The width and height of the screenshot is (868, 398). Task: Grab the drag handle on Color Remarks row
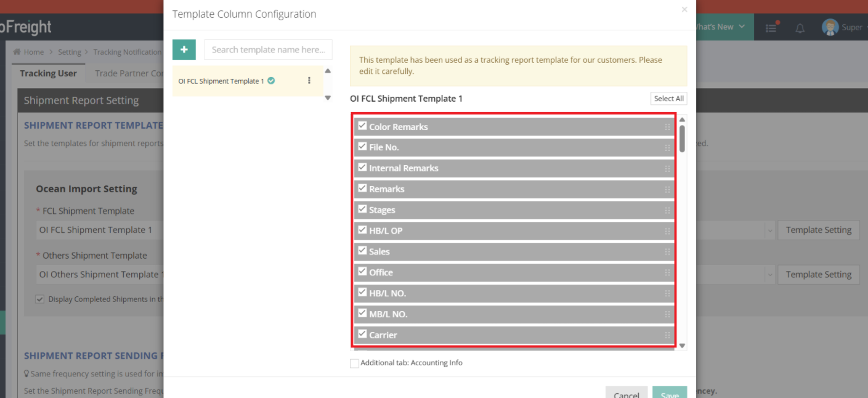click(667, 127)
